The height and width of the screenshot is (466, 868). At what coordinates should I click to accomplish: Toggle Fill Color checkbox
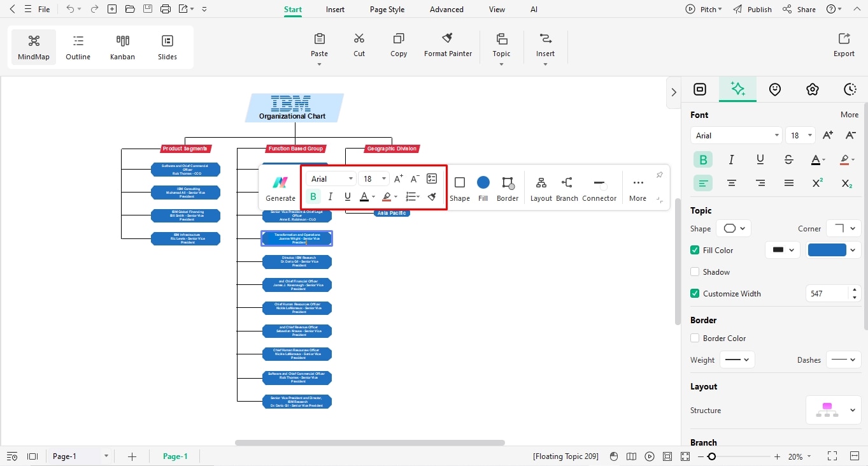pyautogui.click(x=695, y=251)
